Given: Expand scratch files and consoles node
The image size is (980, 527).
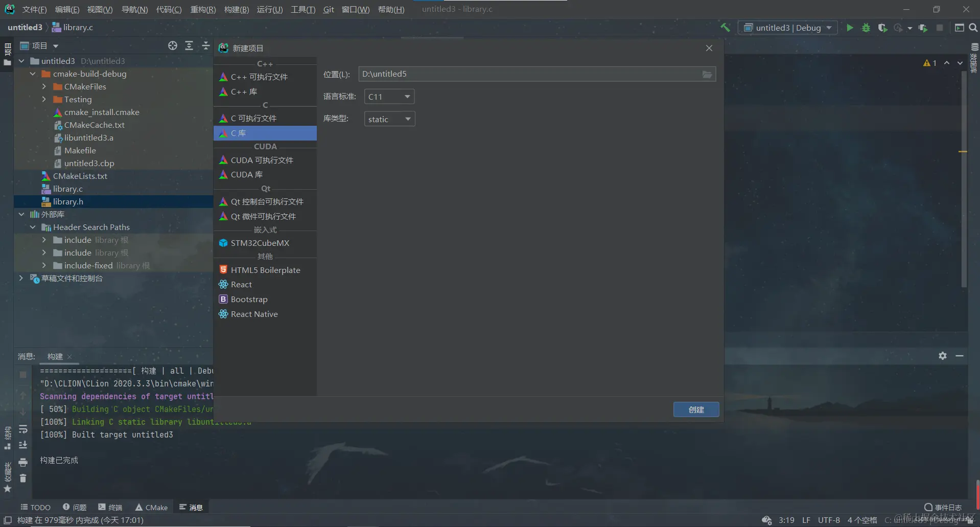Looking at the screenshot, I should 21,278.
